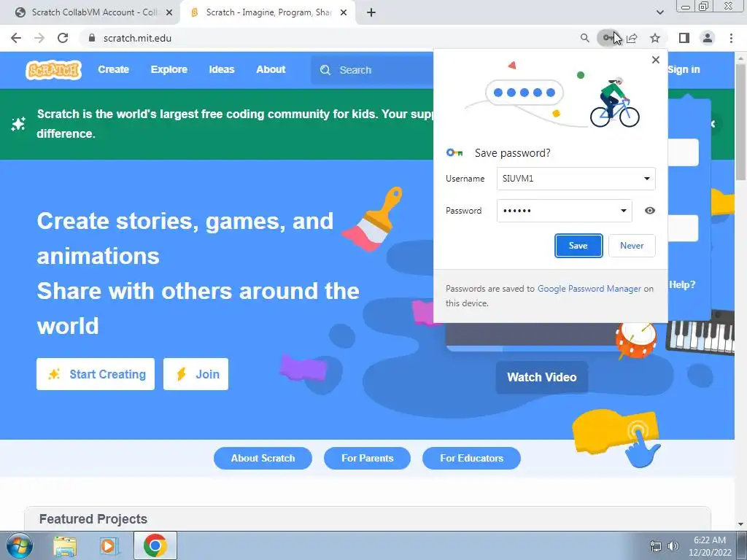Click the Username field showing SIUVM1
Viewport: 747px width, 560px height.
[x=576, y=179]
